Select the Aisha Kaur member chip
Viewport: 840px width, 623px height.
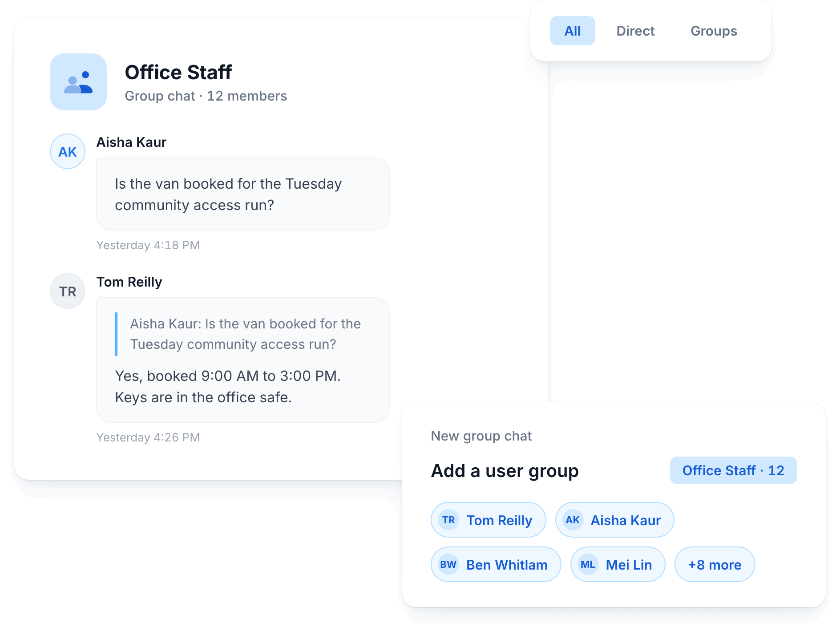pos(614,520)
